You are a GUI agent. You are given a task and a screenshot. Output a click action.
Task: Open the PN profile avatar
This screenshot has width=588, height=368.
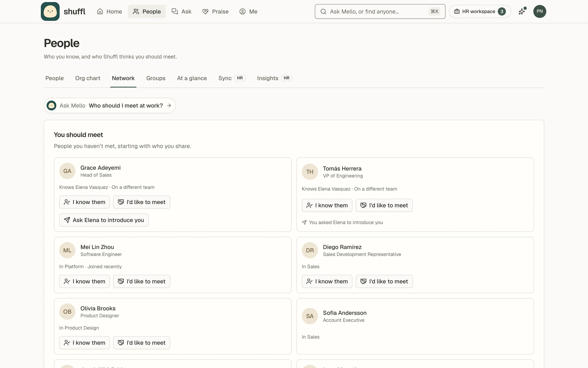[x=540, y=11]
